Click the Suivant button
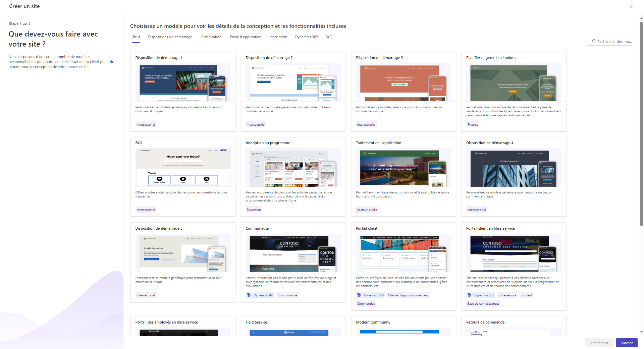 pos(627,343)
